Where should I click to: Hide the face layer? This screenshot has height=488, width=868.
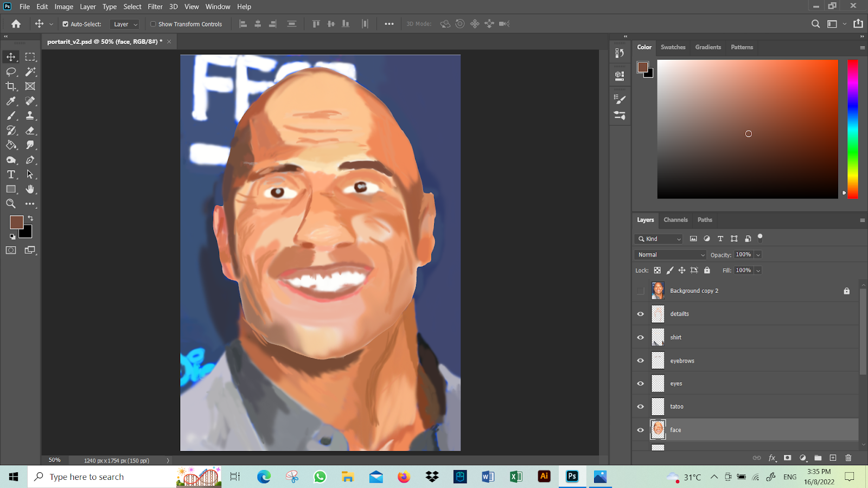tap(641, 430)
